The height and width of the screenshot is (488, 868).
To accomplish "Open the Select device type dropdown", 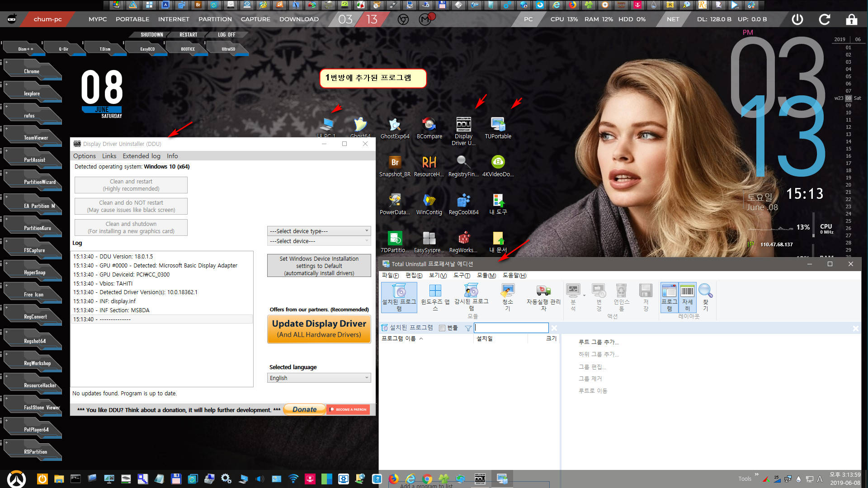I will [319, 231].
